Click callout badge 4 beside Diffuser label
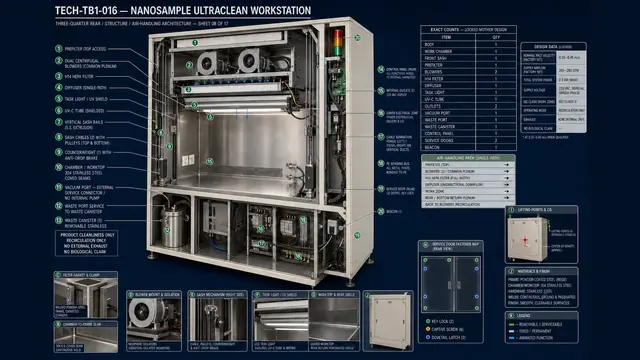This screenshot has width=640, height=360. pyautogui.click(x=59, y=87)
